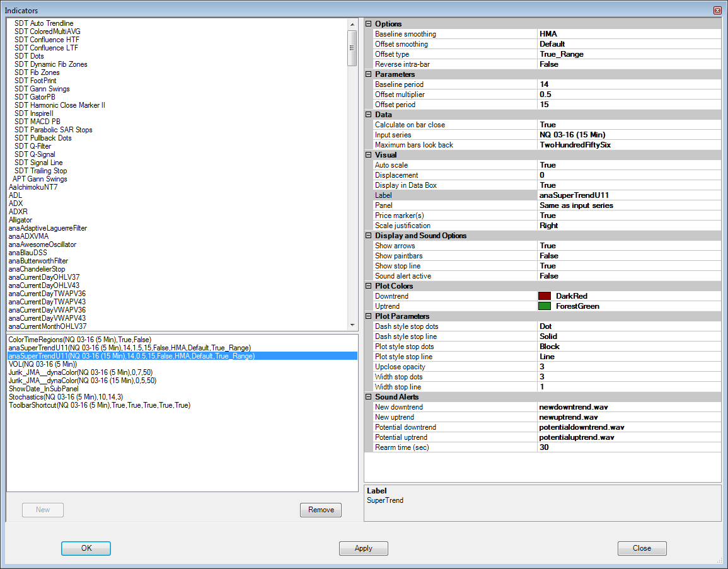Collapse the Parameters section

369,74
